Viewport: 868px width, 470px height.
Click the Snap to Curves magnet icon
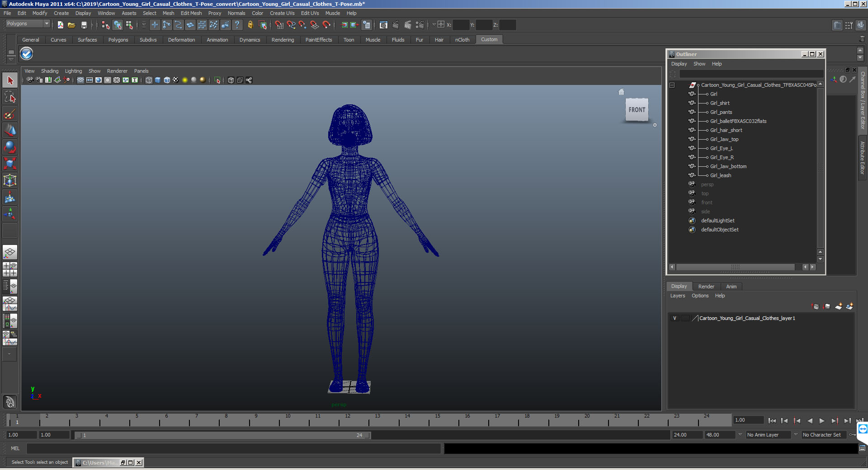291,25
